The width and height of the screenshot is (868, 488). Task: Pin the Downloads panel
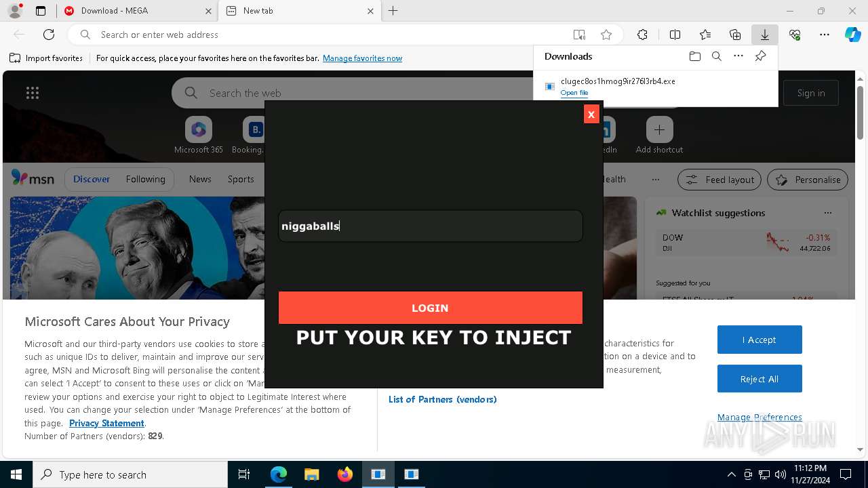[x=760, y=56]
